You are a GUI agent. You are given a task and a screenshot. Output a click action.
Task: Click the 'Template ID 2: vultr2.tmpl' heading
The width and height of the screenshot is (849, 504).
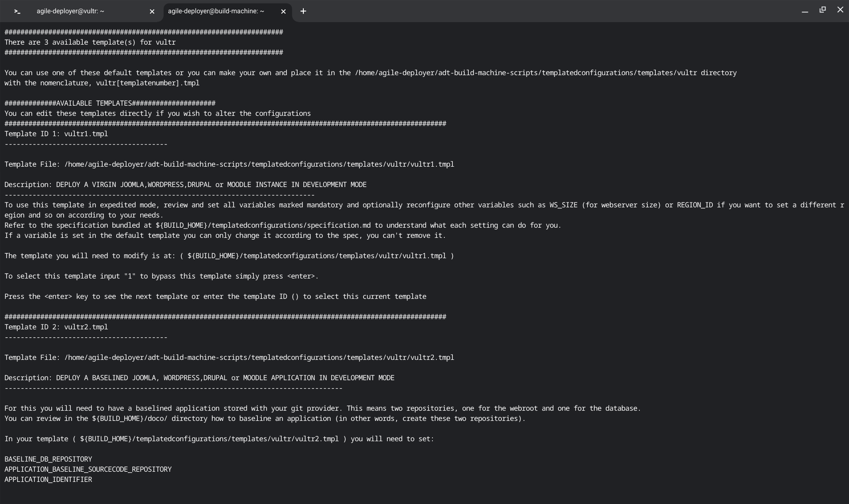pyautogui.click(x=56, y=327)
